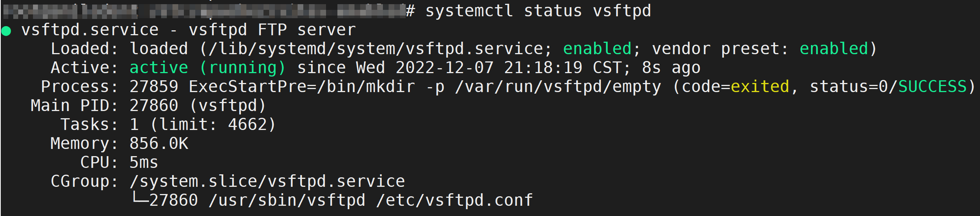Viewport: 980px width, 216px height.
Task: Click the 2022-12-07 21:18:19 timestamp
Action: [488, 68]
